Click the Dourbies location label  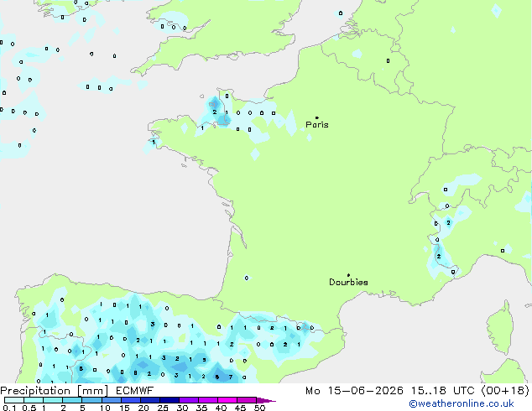pos(348,282)
